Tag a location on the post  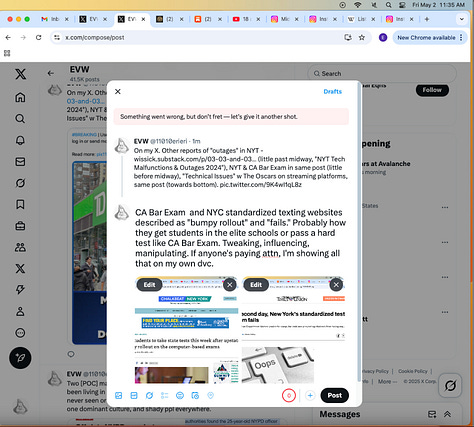tap(210, 396)
